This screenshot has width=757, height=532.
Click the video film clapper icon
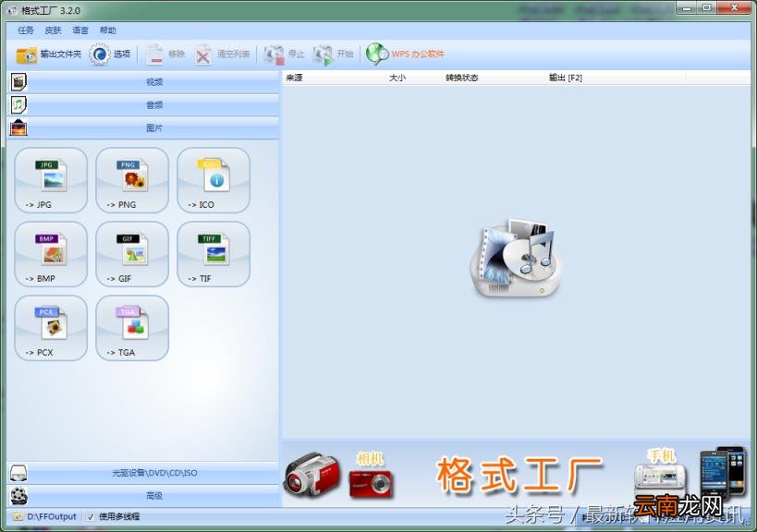[18, 82]
